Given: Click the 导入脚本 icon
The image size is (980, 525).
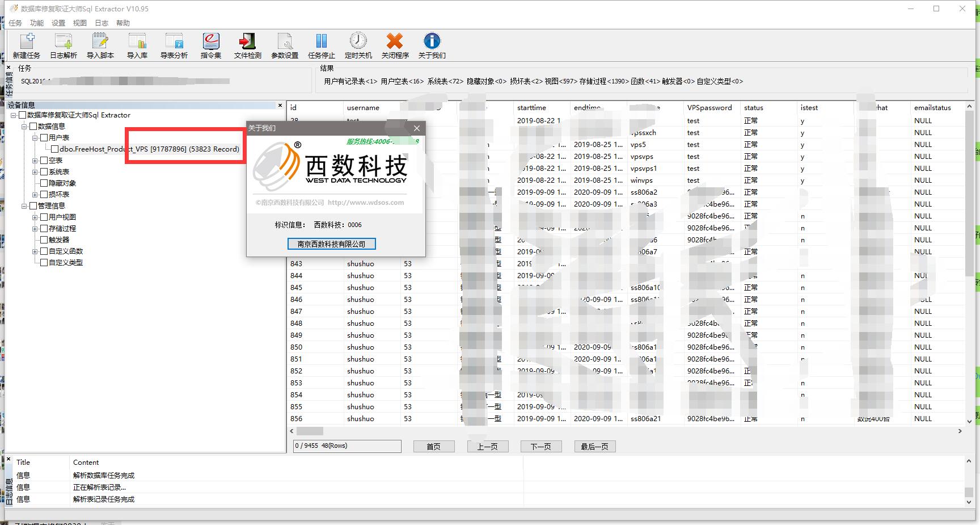Looking at the screenshot, I should [100, 45].
